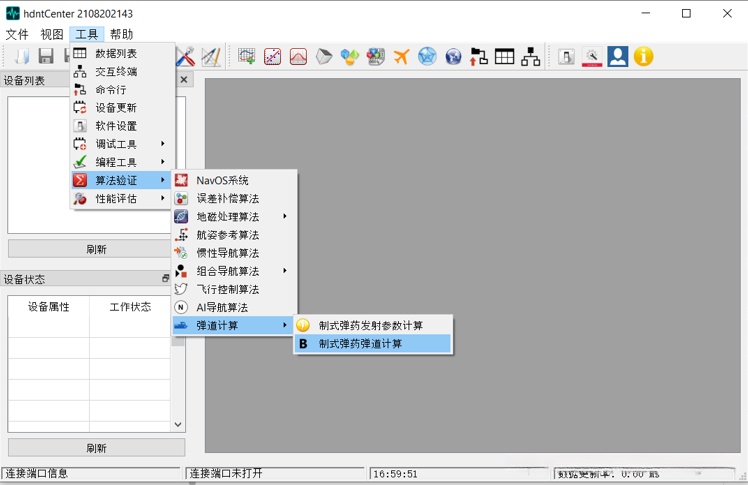This screenshot has width=748, height=485.
Task: Click the crossed tools icon in toolbar
Action: tap(185, 56)
